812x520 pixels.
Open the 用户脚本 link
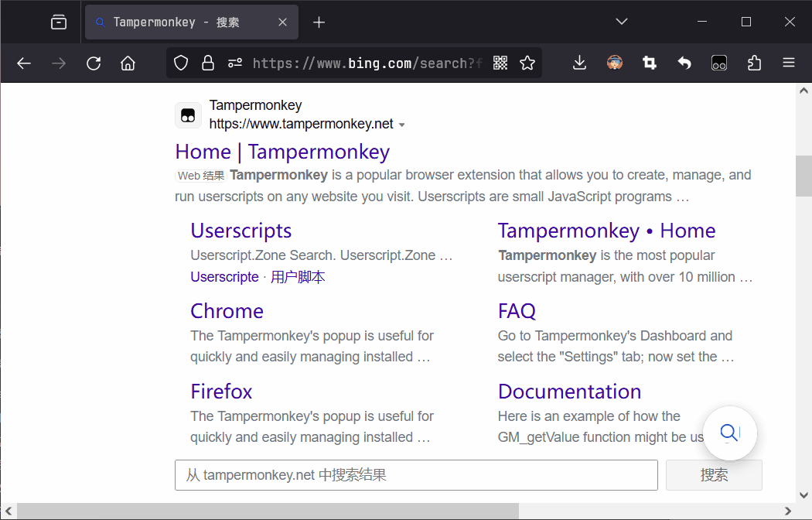click(298, 277)
